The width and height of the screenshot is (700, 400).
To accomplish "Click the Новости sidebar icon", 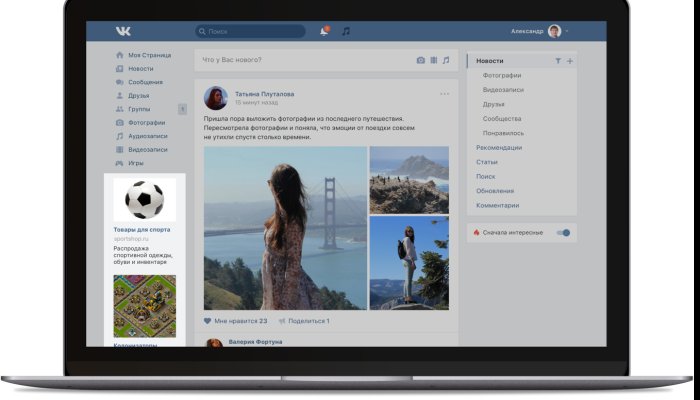I will (119, 68).
